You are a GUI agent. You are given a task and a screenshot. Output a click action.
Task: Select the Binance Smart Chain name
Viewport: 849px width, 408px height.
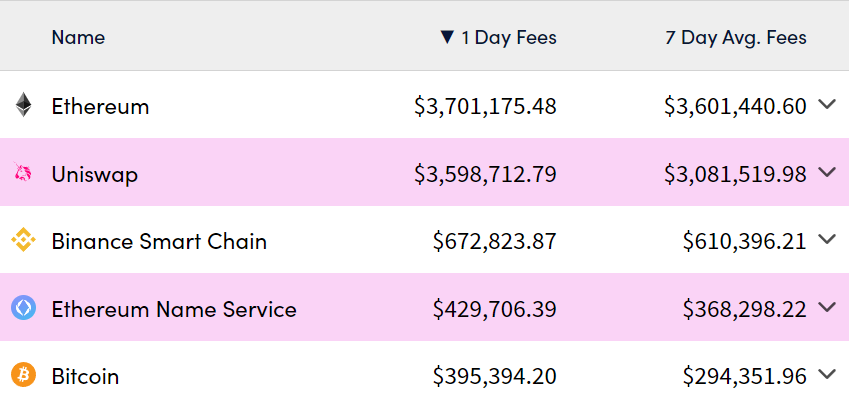click(x=159, y=241)
